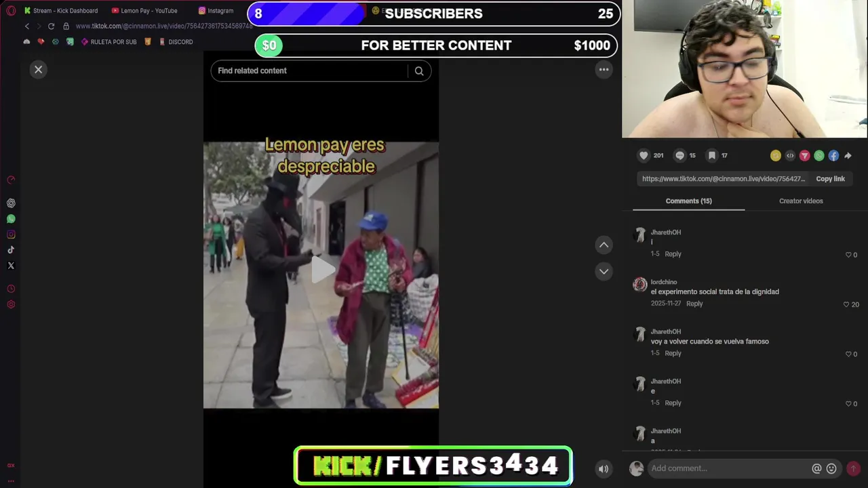This screenshot has width=868, height=488.
Task: Click the video URL text field
Action: (723, 179)
